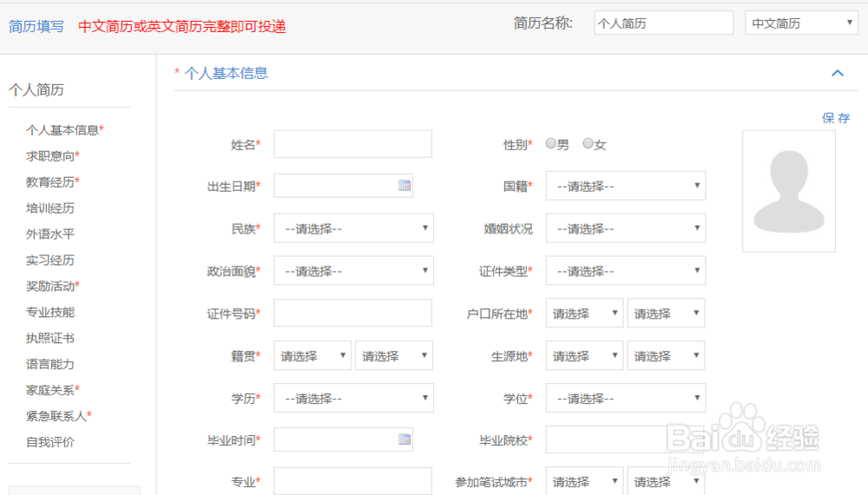Open the 中文简历 language dropdown

[x=801, y=23]
